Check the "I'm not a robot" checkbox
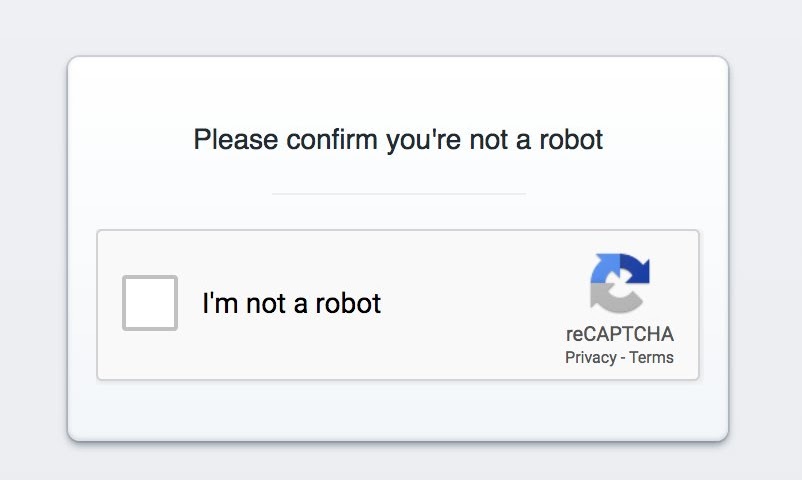The width and height of the screenshot is (802, 480). pyautogui.click(x=150, y=302)
